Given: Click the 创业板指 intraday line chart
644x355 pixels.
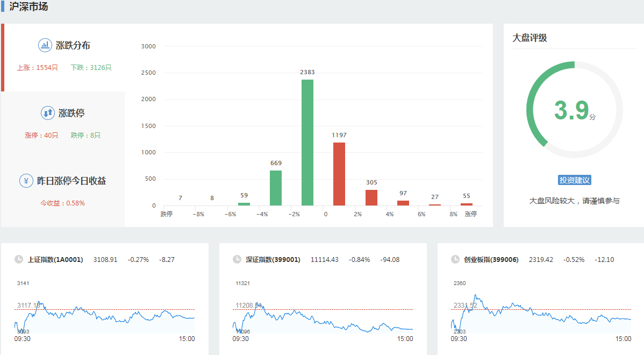Looking at the screenshot, I should click(541, 315).
